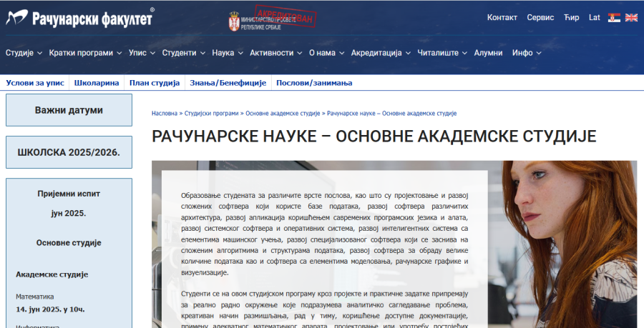
Task: Expand the Читалиште menu
Action: pyautogui.click(x=442, y=53)
